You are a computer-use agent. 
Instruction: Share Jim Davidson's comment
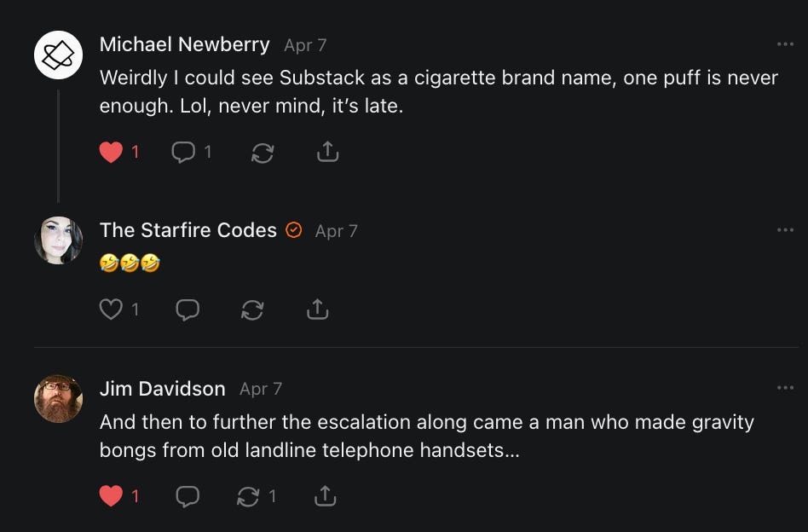[x=325, y=496]
